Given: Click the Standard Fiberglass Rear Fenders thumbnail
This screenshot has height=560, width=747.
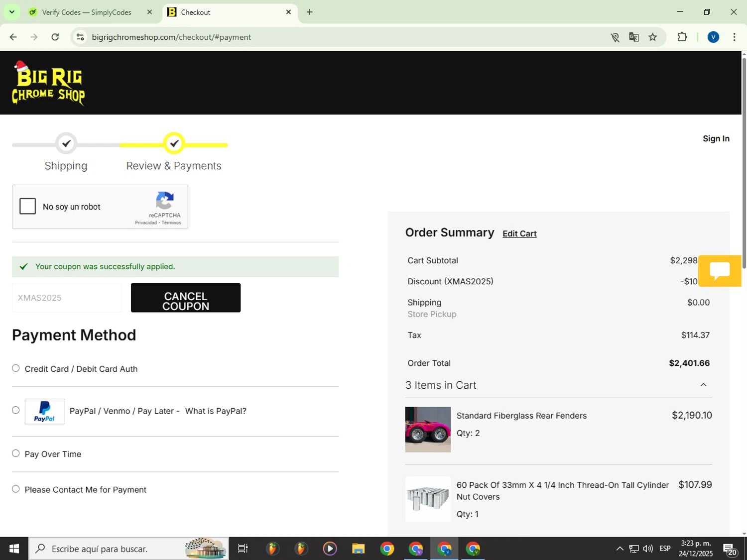Looking at the screenshot, I should coord(428,430).
